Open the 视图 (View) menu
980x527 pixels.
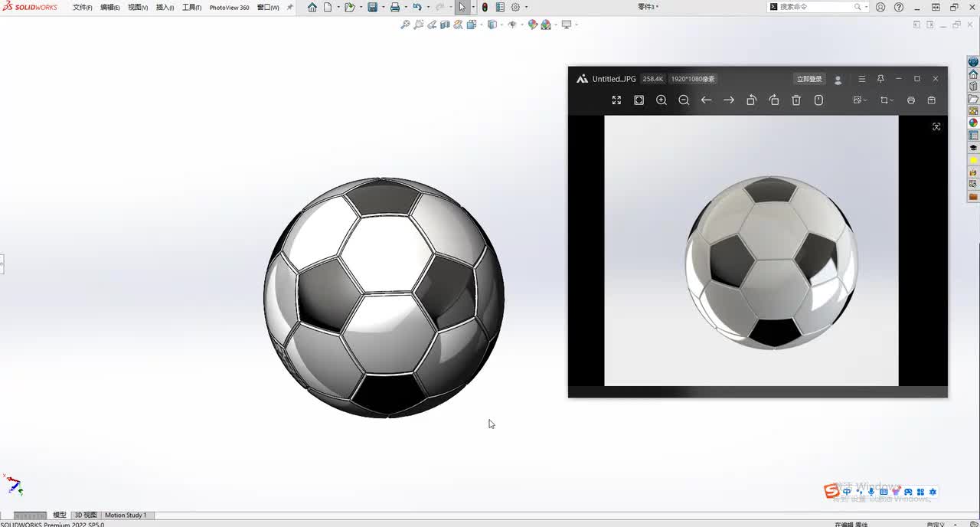[x=138, y=8]
